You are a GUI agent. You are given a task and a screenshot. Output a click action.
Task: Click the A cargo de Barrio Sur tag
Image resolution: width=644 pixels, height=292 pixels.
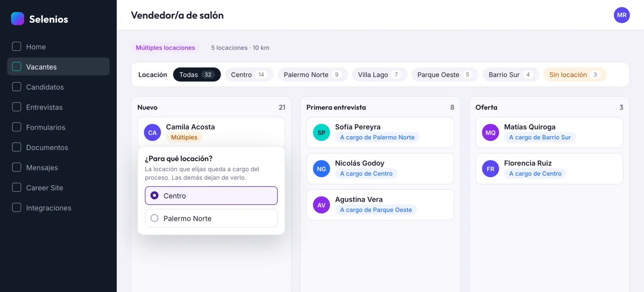pos(540,137)
